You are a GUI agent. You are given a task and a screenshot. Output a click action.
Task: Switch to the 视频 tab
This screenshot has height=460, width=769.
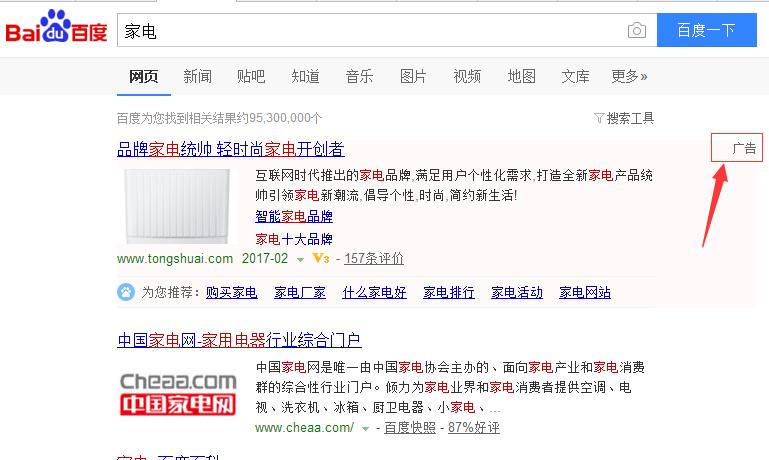467,76
